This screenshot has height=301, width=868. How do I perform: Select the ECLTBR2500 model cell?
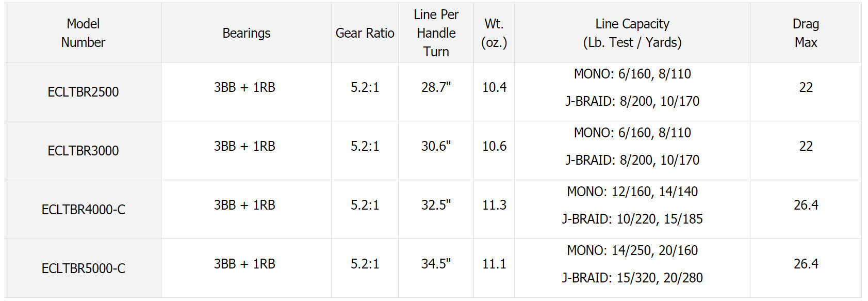[x=83, y=92]
